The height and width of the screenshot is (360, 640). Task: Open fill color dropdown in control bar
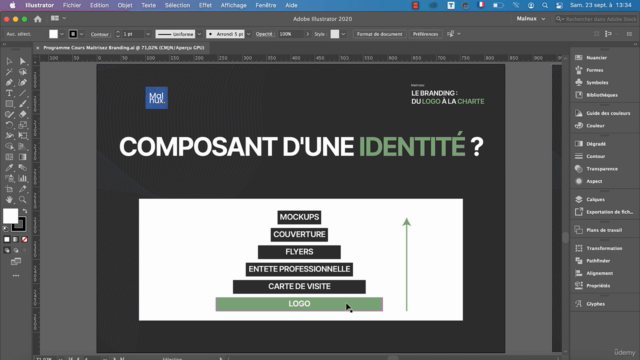tap(62, 34)
